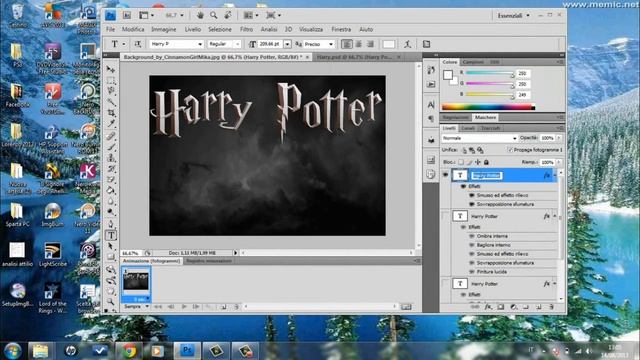Hide Sovrapposizione sfumatura on top layer
Image resolution: width=640 pixels, height=360 pixels.
pos(472,204)
